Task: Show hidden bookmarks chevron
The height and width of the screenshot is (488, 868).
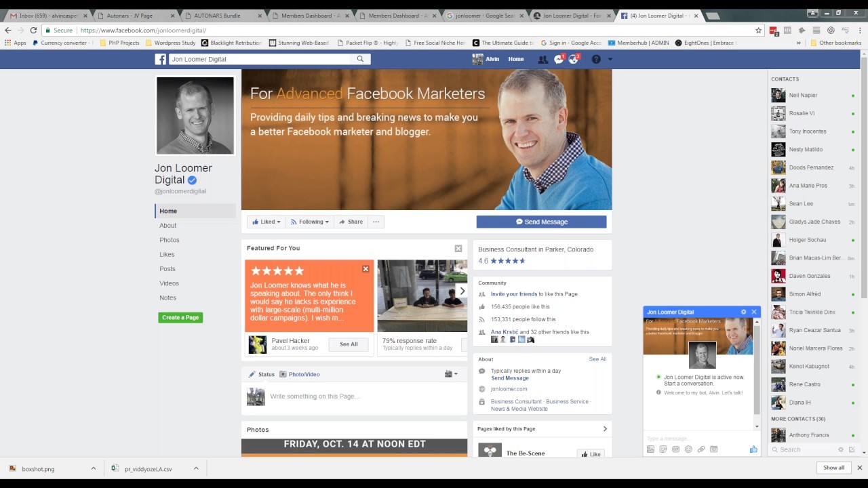Action: click(798, 43)
